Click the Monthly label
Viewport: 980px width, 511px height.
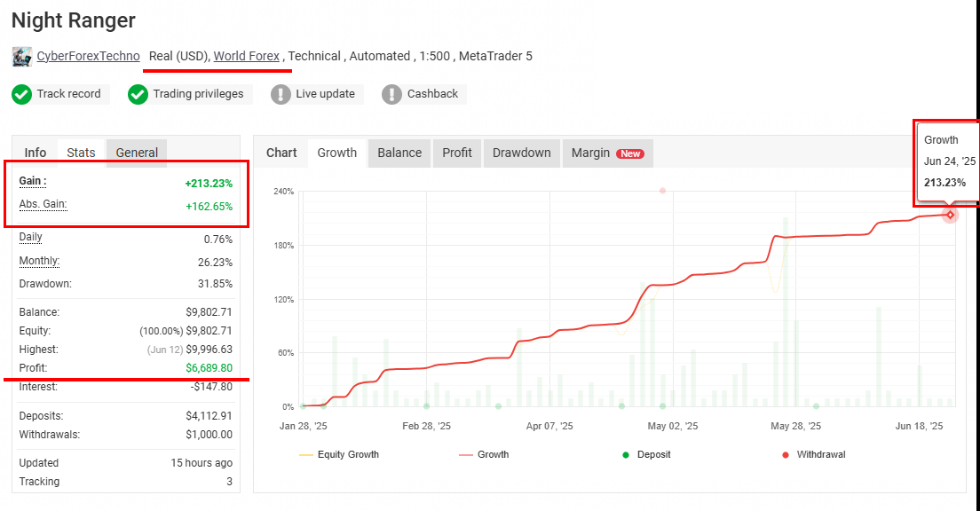click(39, 261)
